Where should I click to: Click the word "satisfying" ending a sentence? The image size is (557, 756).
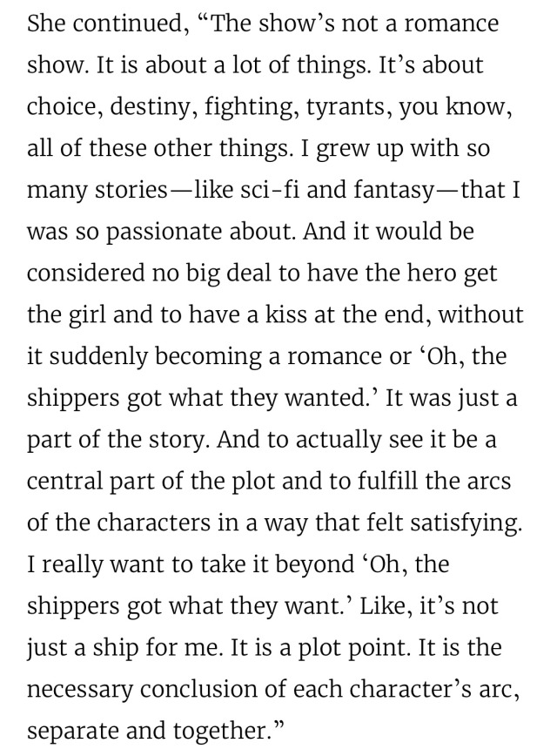point(466,523)
